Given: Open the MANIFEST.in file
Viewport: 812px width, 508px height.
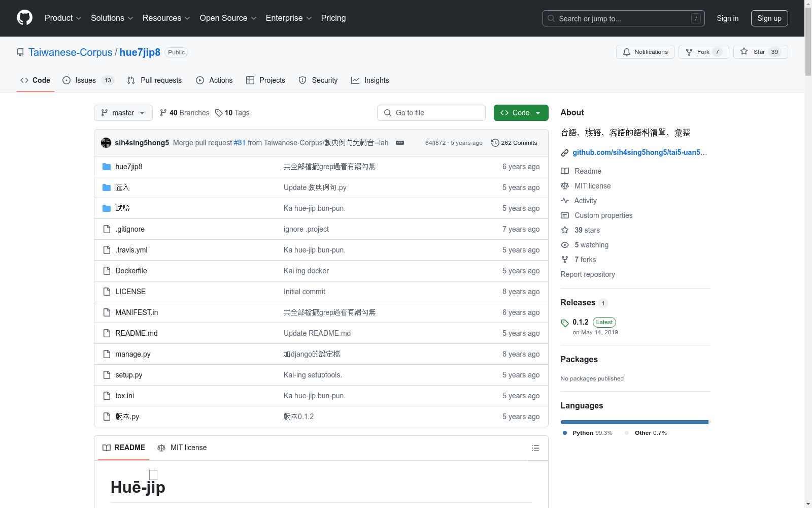Looking at the screenshot, I should coord(137,312).
